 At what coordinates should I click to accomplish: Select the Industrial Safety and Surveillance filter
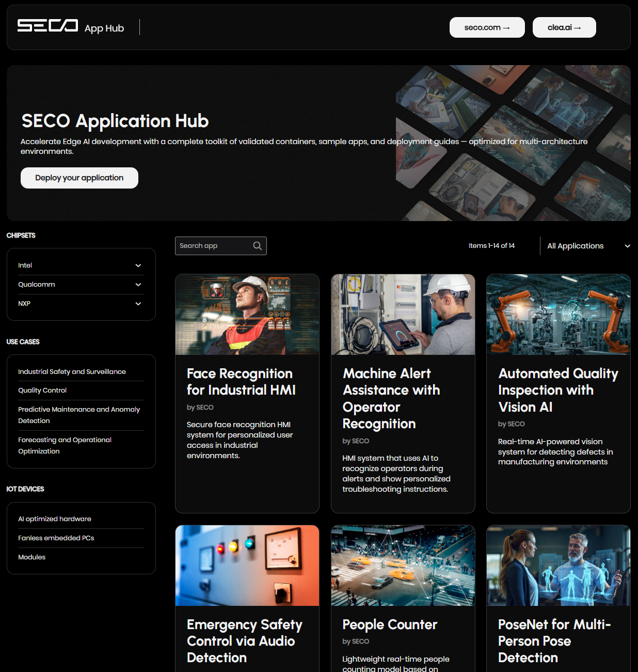click(x=72, y=371)
